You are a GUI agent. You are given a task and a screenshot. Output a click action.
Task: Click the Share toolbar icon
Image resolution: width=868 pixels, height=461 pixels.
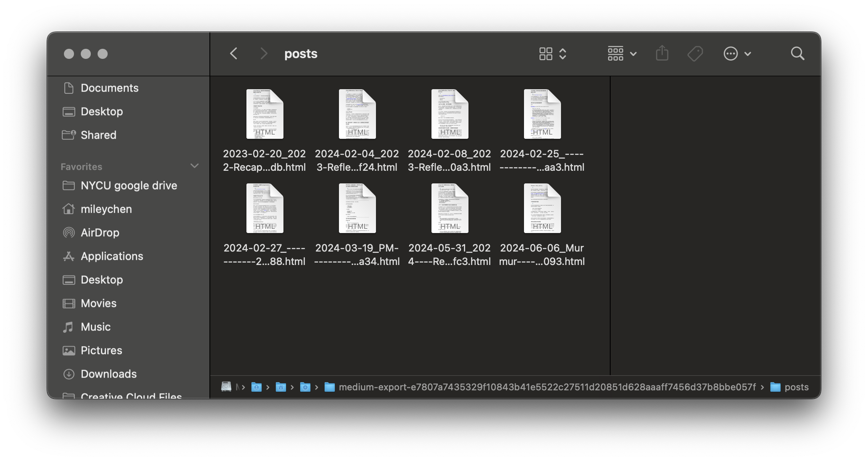coord(662,53)
